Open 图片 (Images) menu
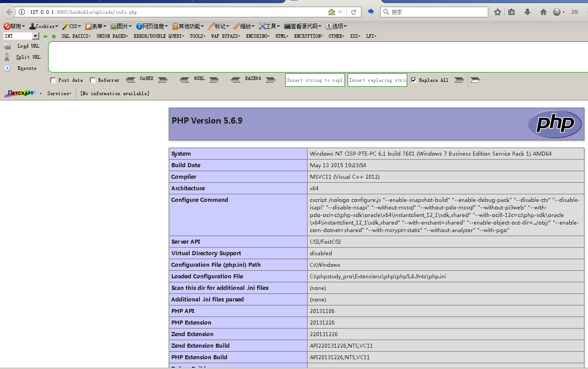 coord(121,26)
